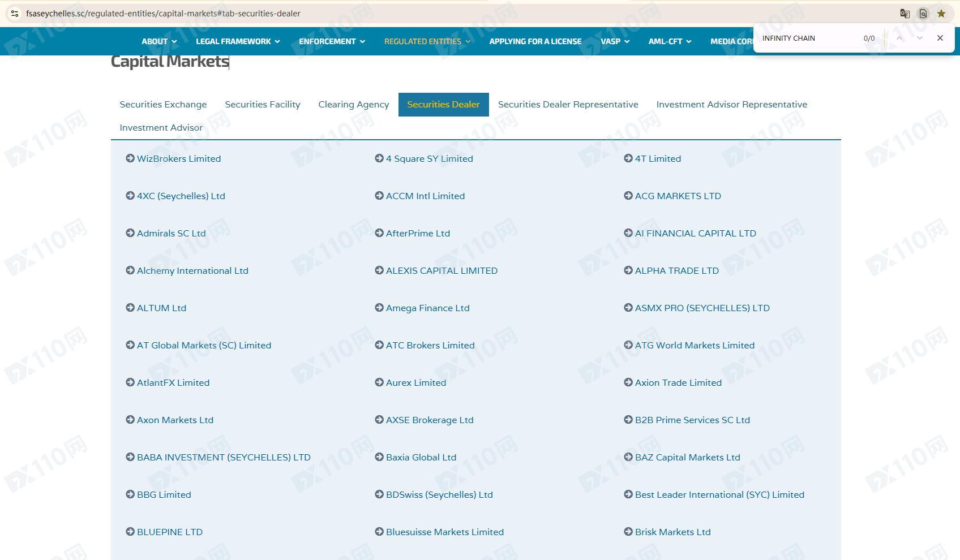Viewport: 960px width, 560px height.
Task: Click the translate page icon
Action: (905, 14)
